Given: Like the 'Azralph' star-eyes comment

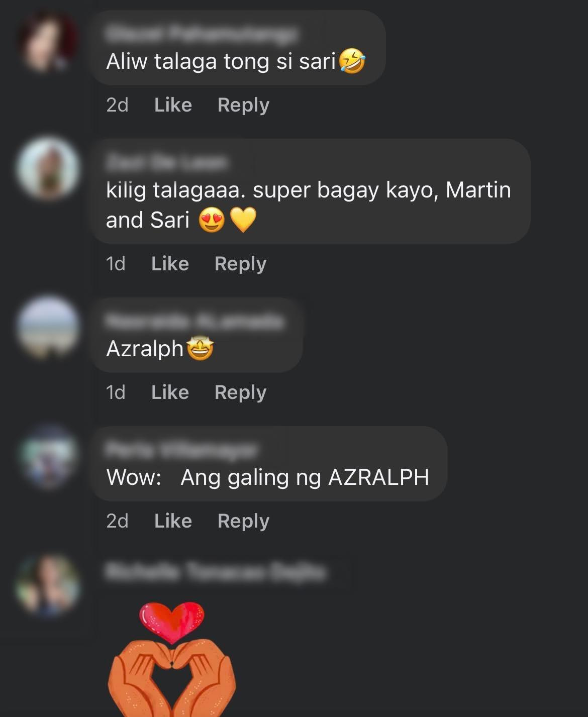Looking at the screenshot, I should [x=170, y=392].
